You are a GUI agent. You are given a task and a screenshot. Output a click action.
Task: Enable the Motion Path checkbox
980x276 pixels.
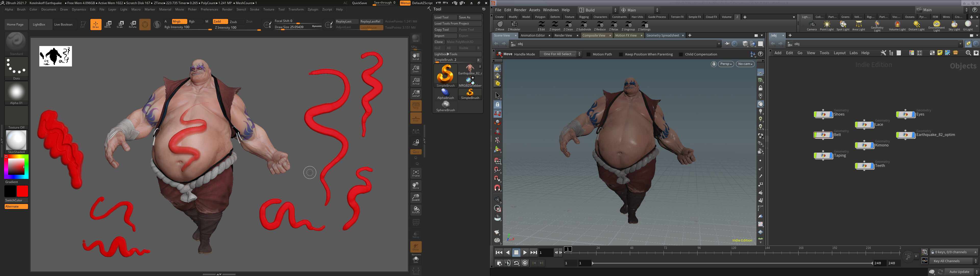[x=589, y=54]
